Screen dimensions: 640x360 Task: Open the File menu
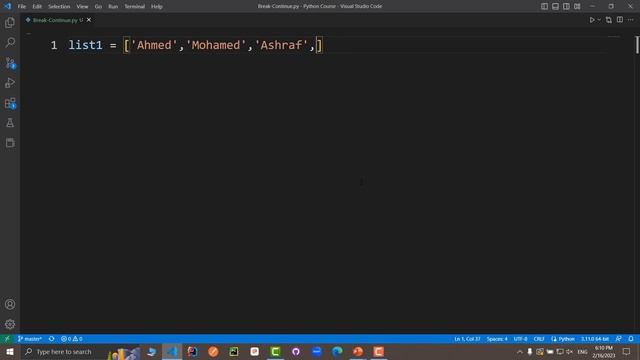point(22,6)
